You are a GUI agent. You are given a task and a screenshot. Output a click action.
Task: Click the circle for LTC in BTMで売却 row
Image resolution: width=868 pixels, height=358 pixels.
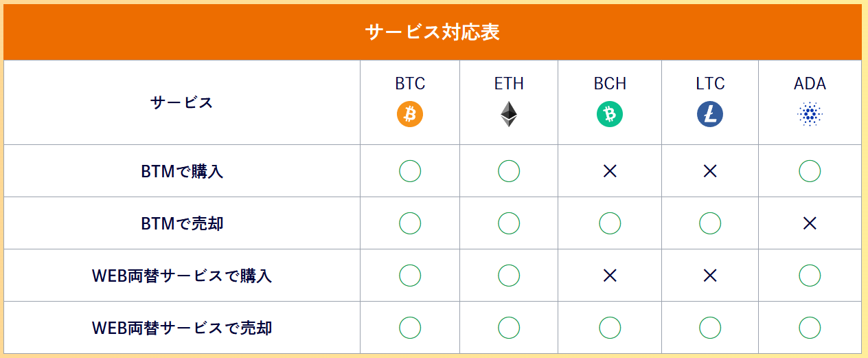(710, 223)
